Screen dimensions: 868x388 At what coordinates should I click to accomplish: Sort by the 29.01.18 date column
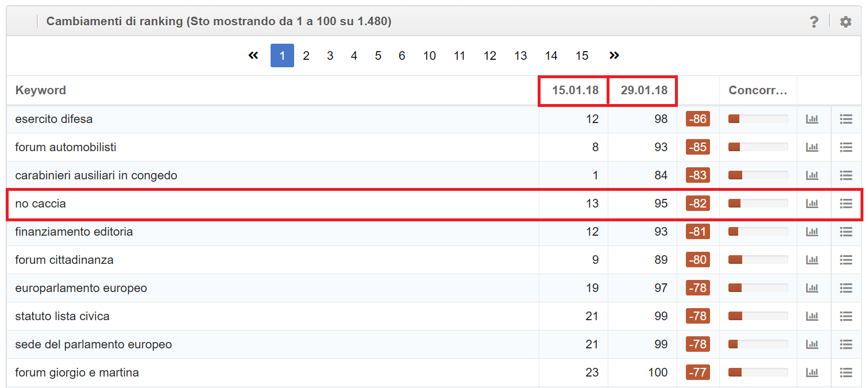(x=644, y=90)
